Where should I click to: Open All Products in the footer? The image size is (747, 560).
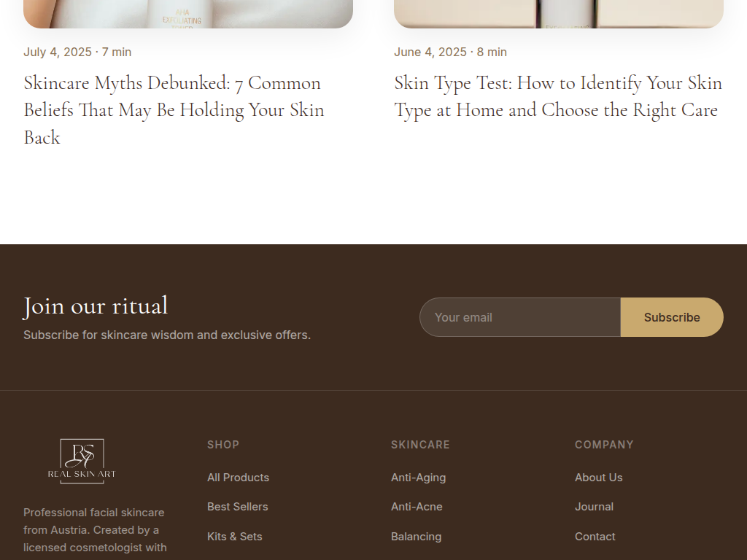pos(239,477)
